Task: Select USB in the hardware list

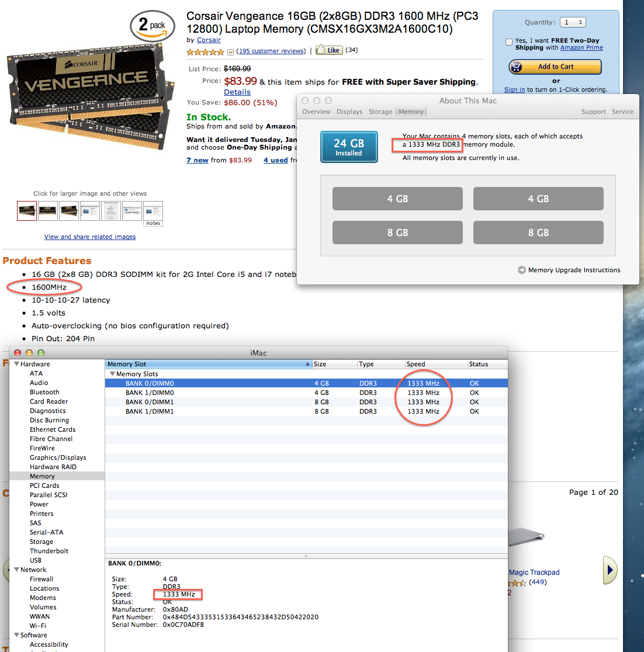Action: tap(36, 560)
